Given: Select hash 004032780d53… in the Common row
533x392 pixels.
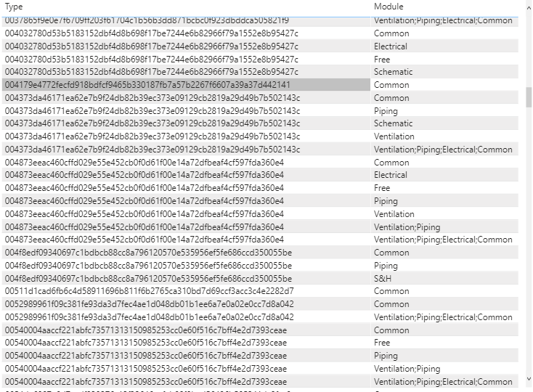Looking at the screenshot, I should tap(152, 33).
